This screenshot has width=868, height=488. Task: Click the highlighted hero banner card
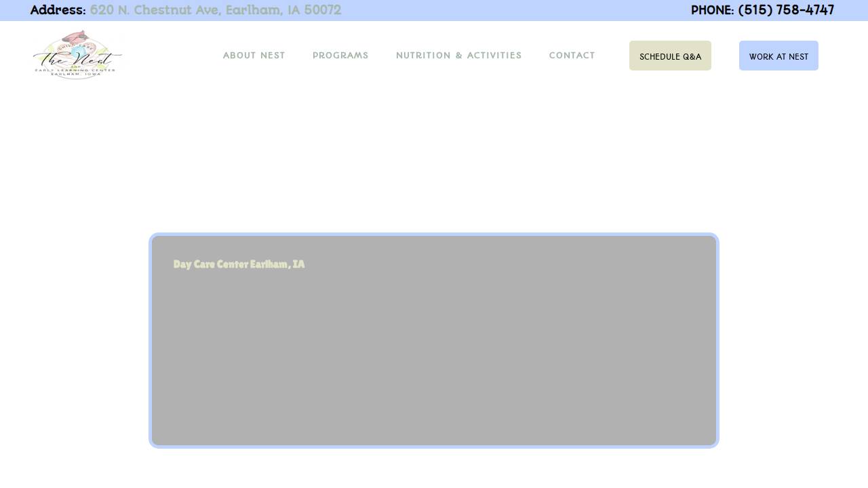(434, 340)
